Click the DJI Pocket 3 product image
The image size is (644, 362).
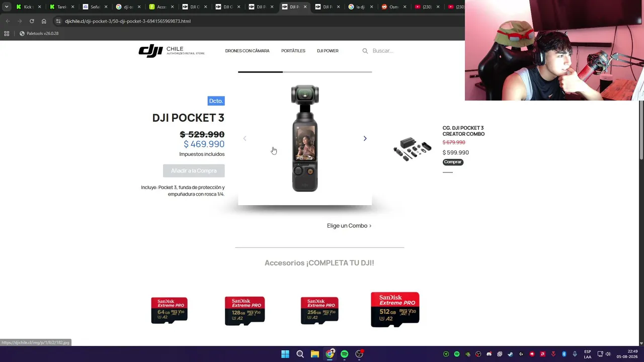[x=305, y=138]
